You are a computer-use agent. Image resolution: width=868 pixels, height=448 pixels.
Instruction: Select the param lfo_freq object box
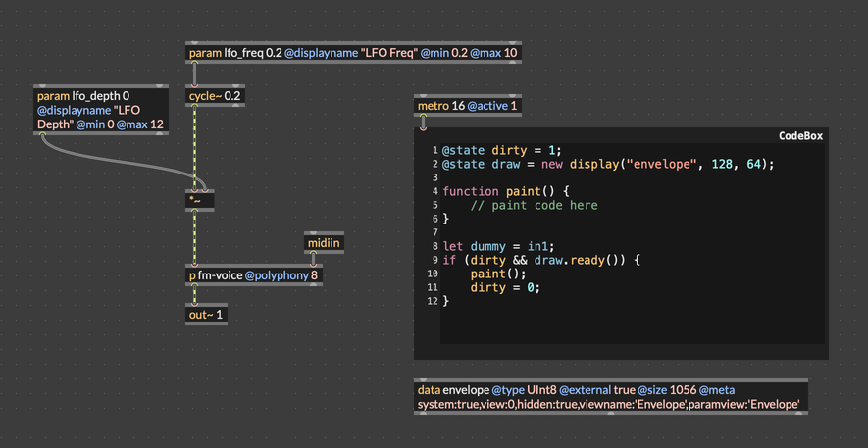point(352,53)
